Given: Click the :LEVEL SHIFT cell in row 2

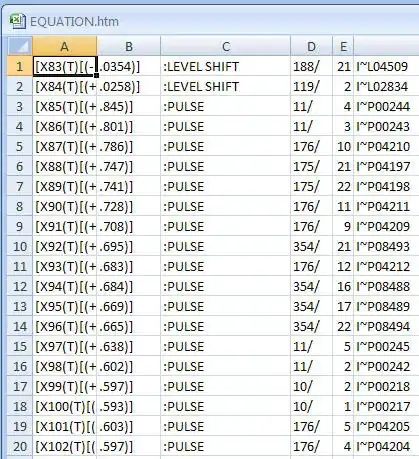Looking at the screenshot, I should pyautogui.click(x=226, y=86).
